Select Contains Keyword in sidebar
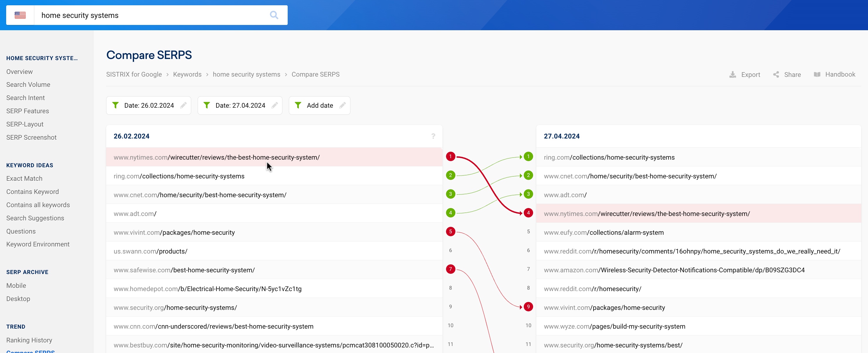The image size is (868, 353). [33, 192]
